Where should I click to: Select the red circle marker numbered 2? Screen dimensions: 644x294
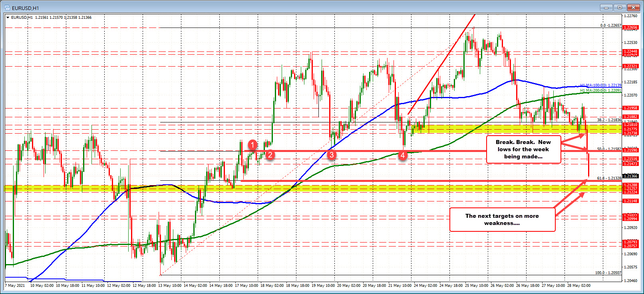coord(270,155)
